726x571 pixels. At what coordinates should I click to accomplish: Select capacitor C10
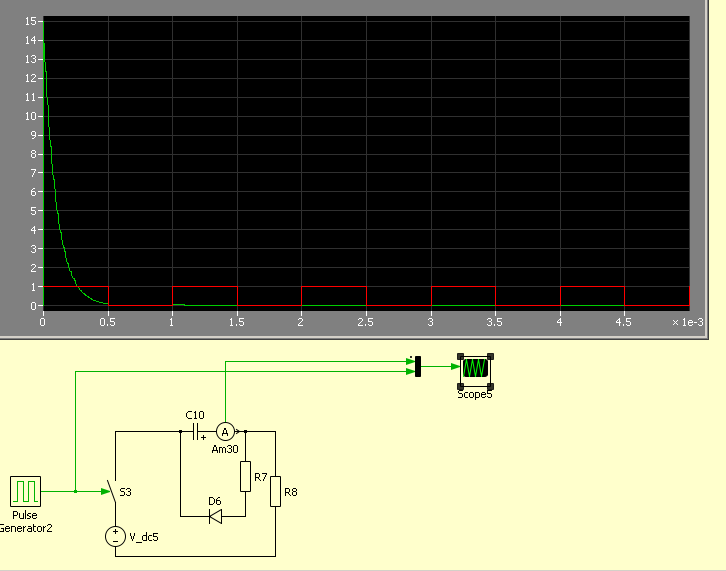point(196,432)
